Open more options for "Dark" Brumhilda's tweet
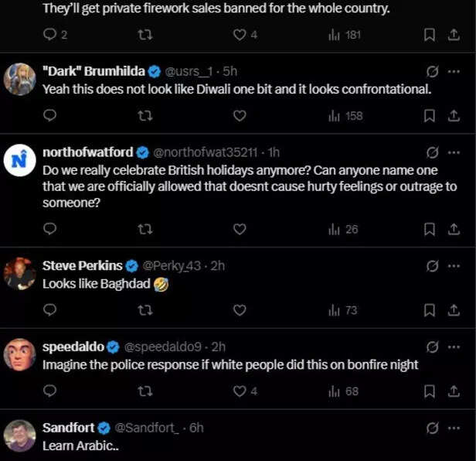The height and width of the screenshot is (461, 476). click(x=454, y=71)
